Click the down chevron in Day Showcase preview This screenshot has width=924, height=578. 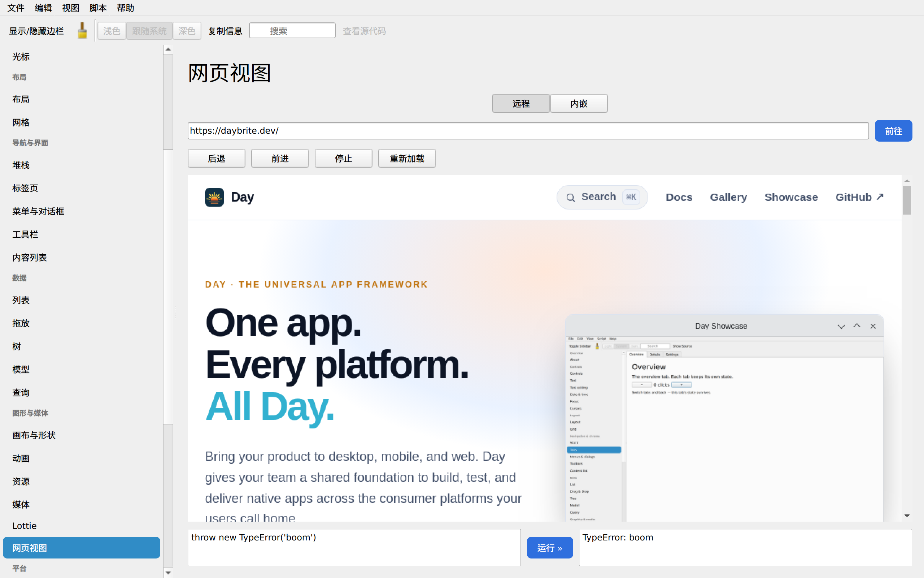click(841, 326)
